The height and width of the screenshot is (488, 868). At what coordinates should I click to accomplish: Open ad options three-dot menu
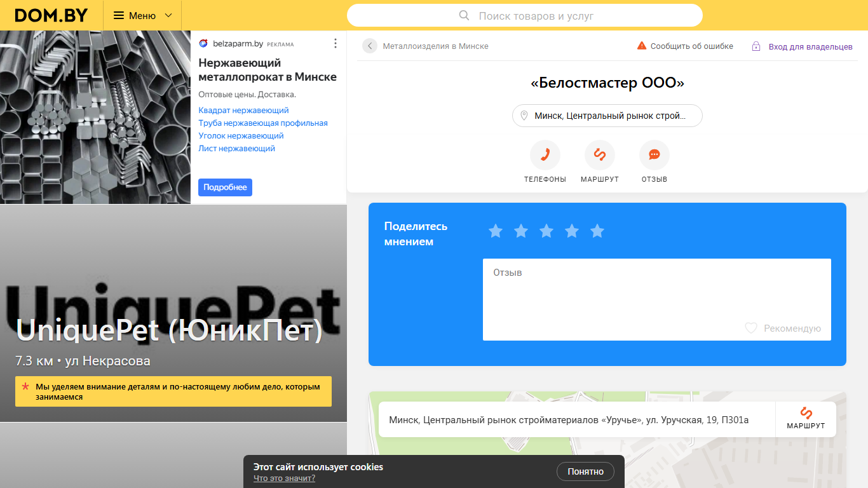336,43
